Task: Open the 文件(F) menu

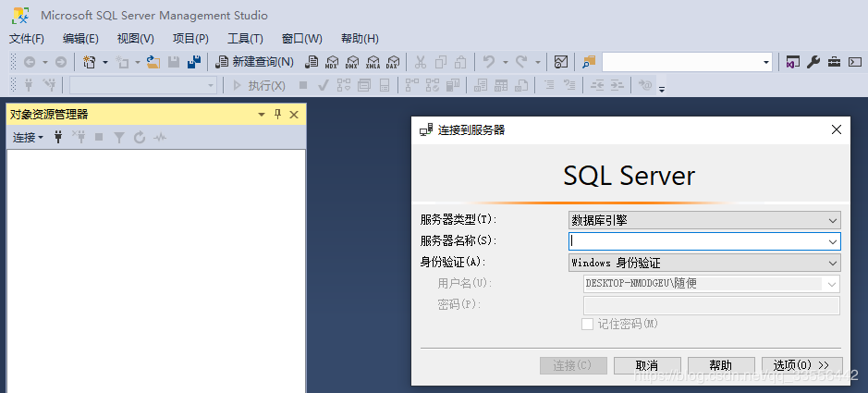Action: (x=27, y=39)
